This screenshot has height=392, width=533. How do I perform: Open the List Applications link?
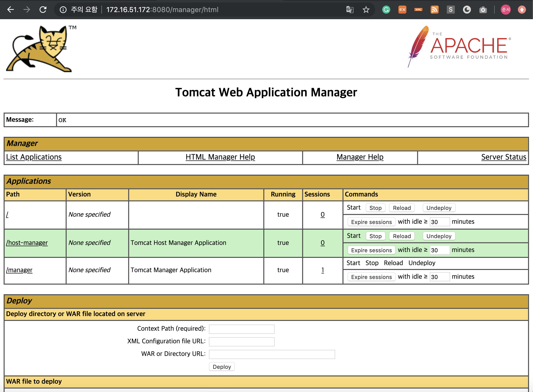point(34,157)
